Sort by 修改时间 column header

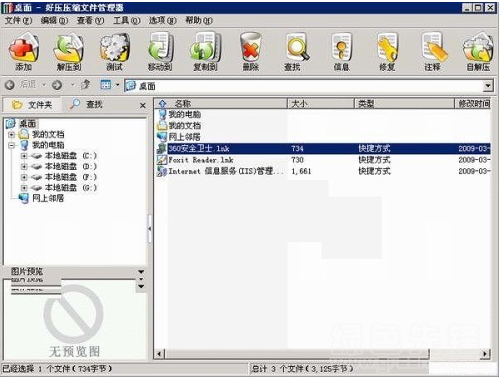pos(473,104)
